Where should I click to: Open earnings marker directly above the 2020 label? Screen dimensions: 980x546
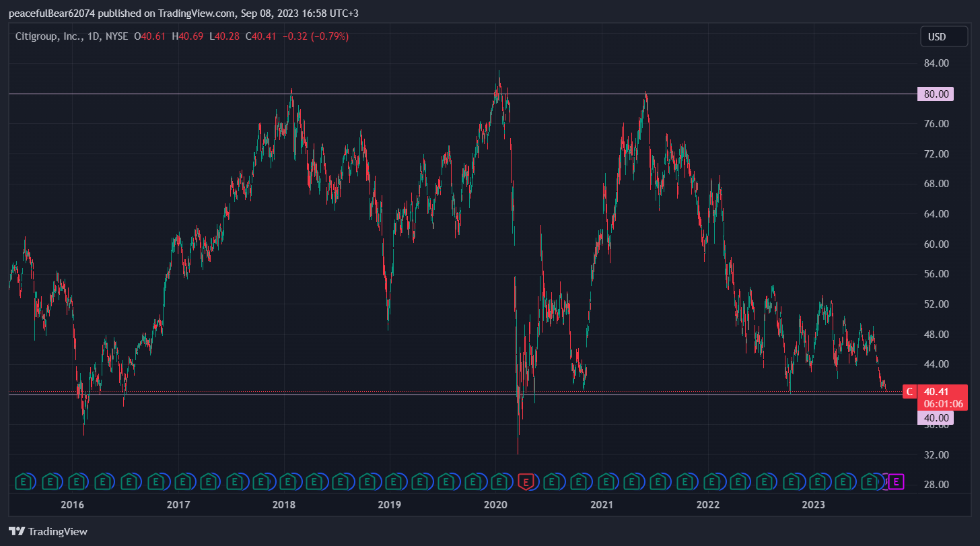[x=499, y=481]
